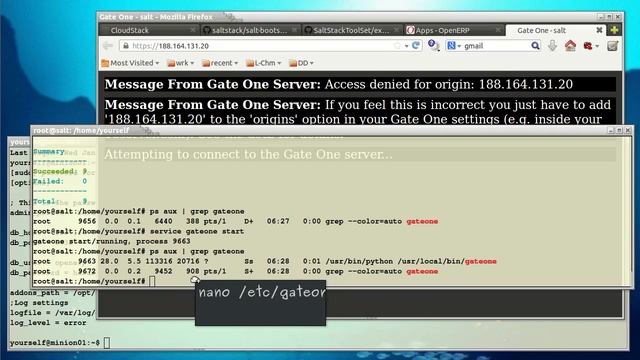Bookmark this page with the star icon
The image size is (640, 360).
coord(397,46)
